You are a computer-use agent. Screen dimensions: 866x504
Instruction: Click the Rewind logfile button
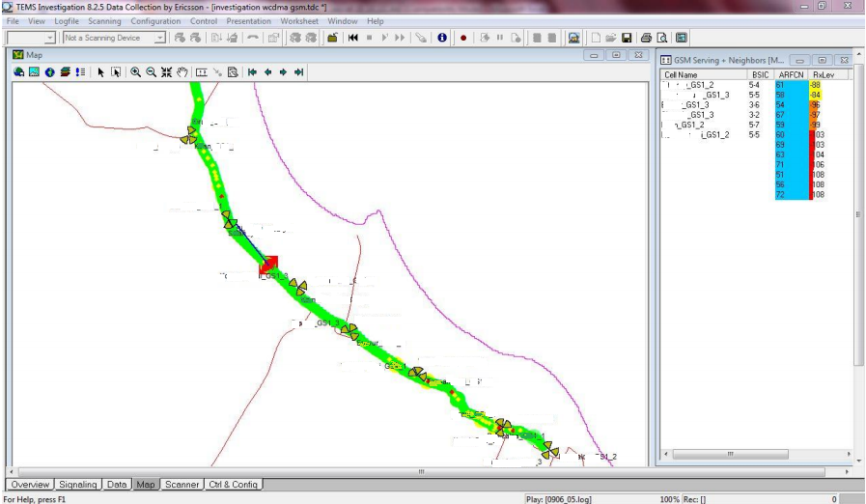click(353, 38)
